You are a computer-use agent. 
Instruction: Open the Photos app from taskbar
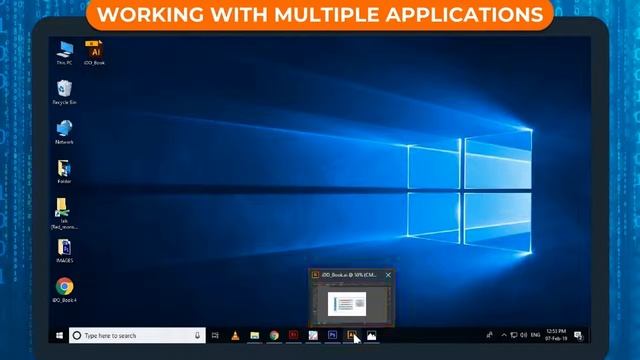371,336
